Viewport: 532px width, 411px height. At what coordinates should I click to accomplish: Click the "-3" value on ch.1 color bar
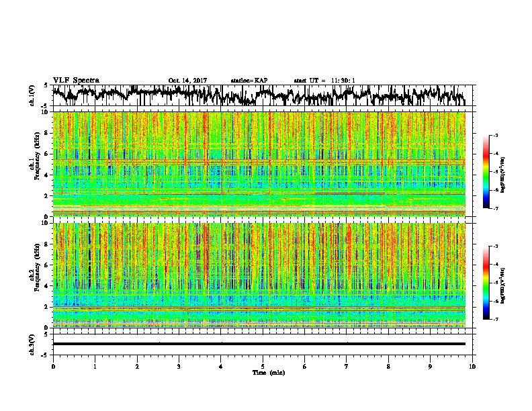(495, 135)
